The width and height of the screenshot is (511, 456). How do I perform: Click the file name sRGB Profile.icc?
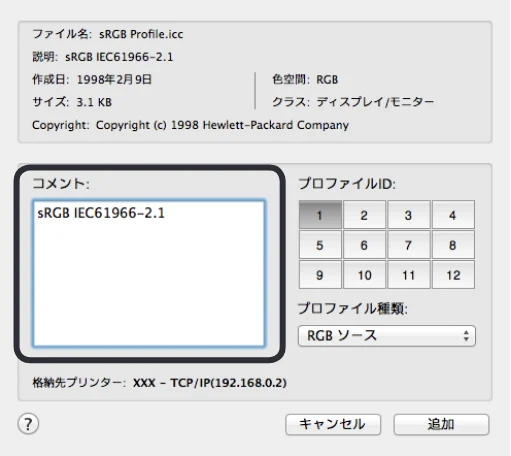pos(141,34)
